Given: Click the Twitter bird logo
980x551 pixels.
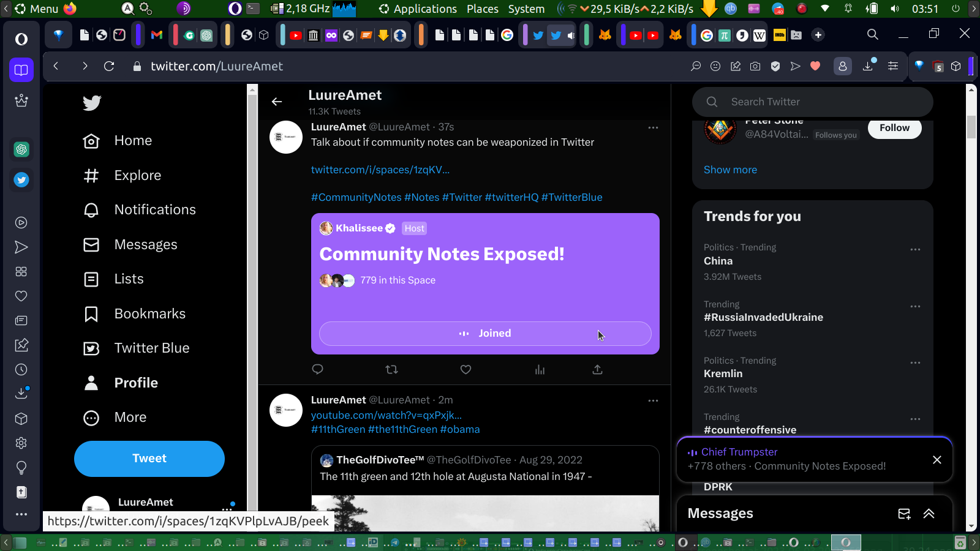Looking at the screenshot, I should click(92, 102).
